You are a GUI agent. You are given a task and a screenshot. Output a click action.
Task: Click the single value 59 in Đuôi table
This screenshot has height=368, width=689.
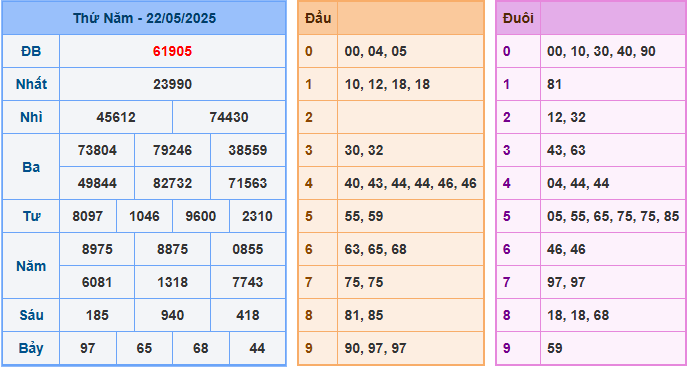pos(555,348)
